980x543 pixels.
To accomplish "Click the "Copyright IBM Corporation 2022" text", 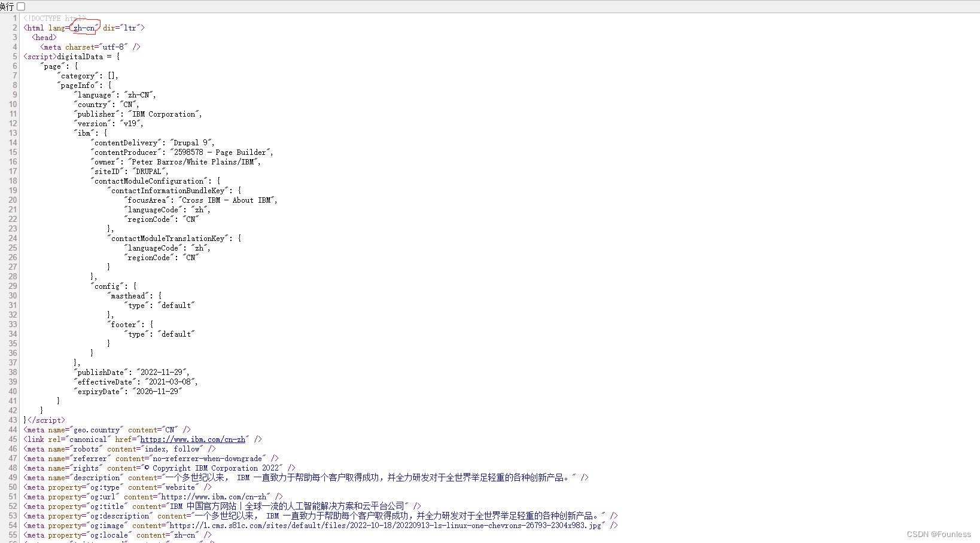I will click(x=216, y=468).
